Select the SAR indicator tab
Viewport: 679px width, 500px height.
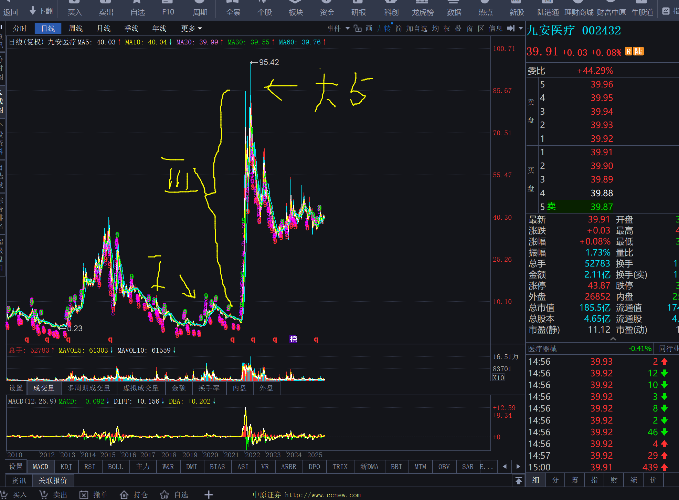coord(468,466)
